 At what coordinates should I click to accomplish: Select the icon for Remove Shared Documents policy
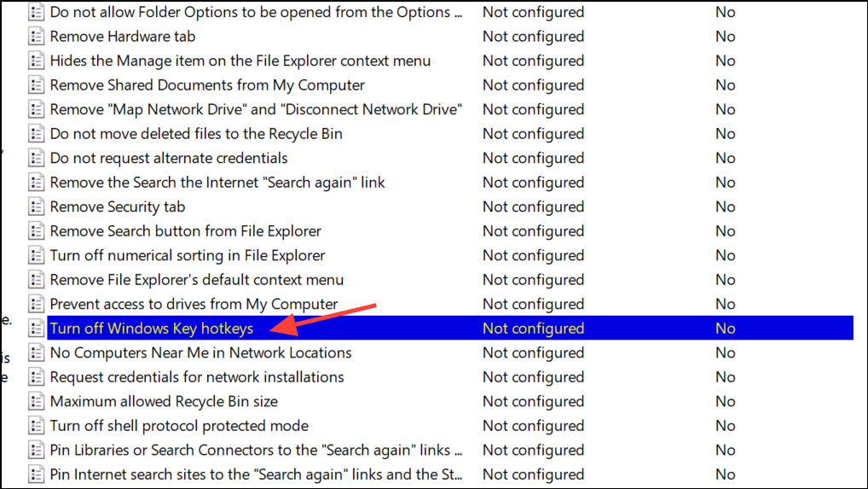pos(36,85)
